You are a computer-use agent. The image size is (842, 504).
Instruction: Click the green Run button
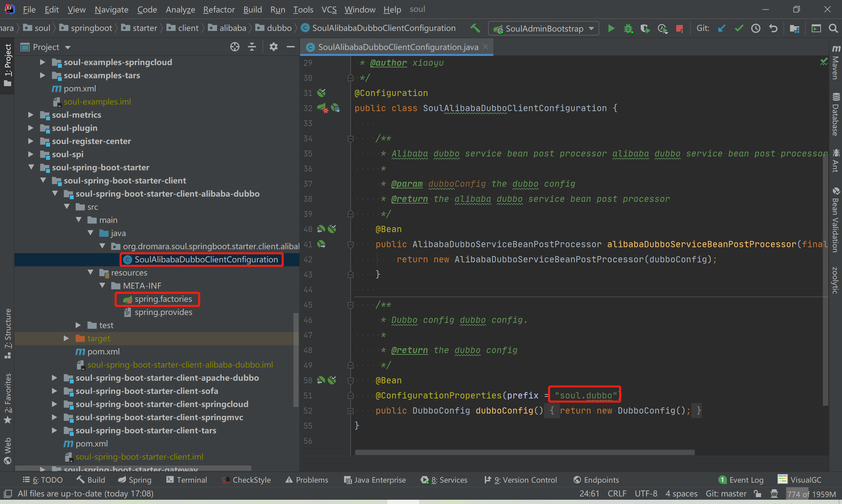pyautogui.click(x=611, y=29)
